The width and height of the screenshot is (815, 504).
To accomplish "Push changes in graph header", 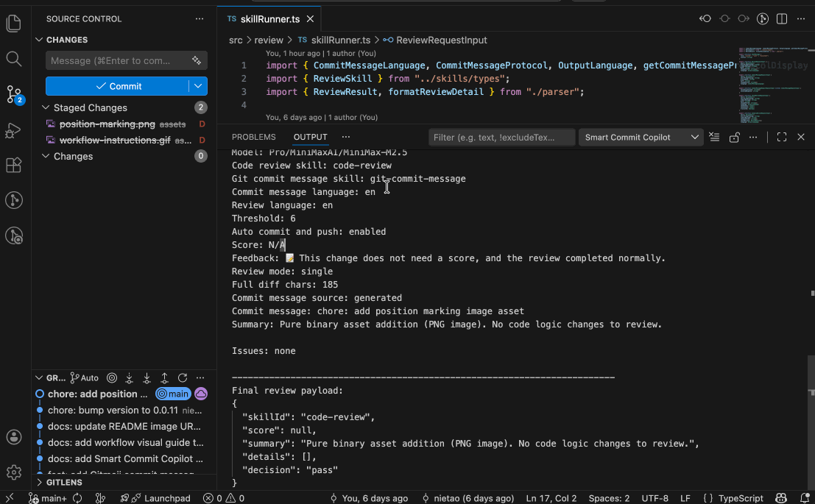I will coord(165,377).
